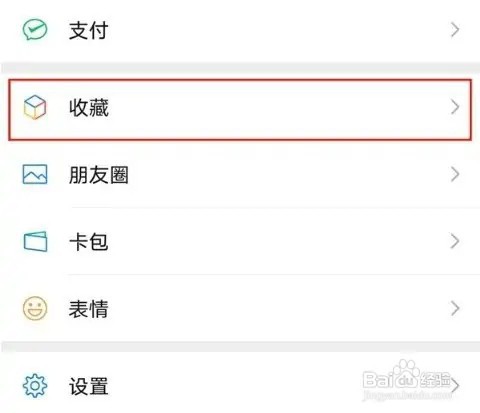Expand the chevron next to 支付
Viewport: 480px width, 413px height.
[x=455, y=30]
